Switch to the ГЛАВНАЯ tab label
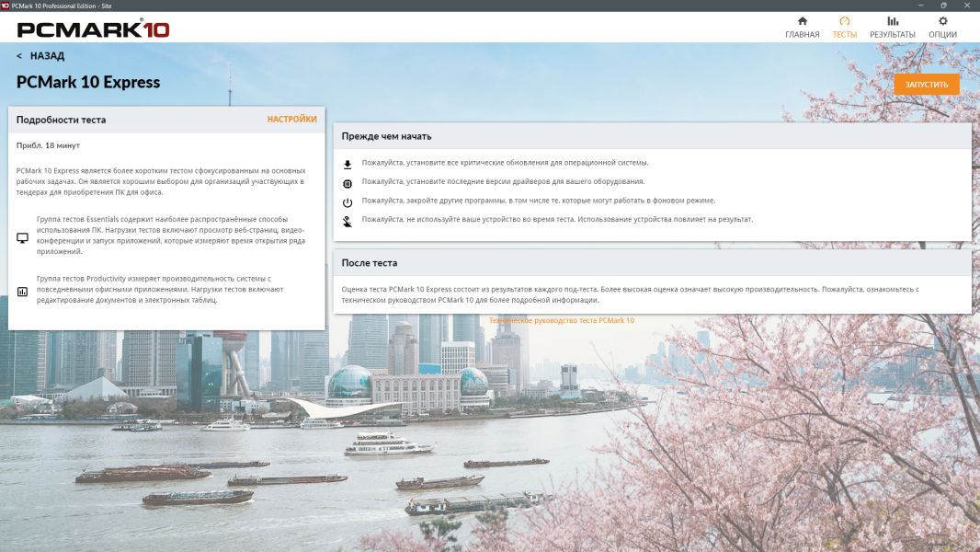 tap(802, 35)
